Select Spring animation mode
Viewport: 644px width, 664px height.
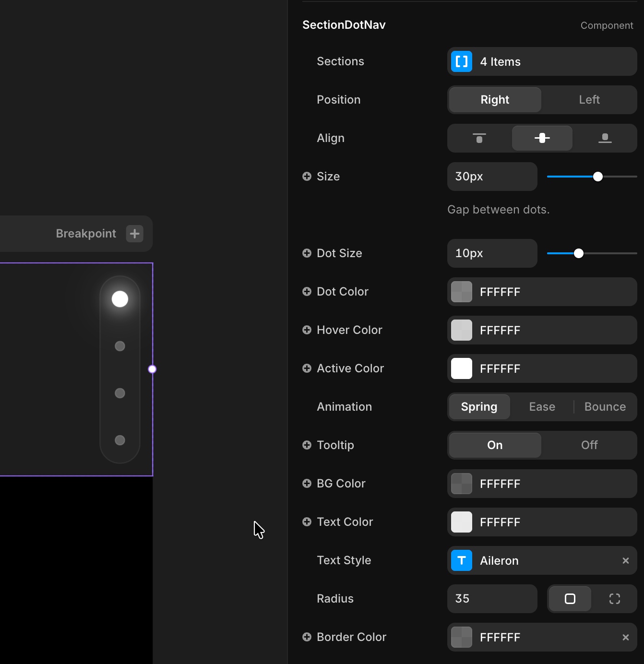click(x=479, y=406)
